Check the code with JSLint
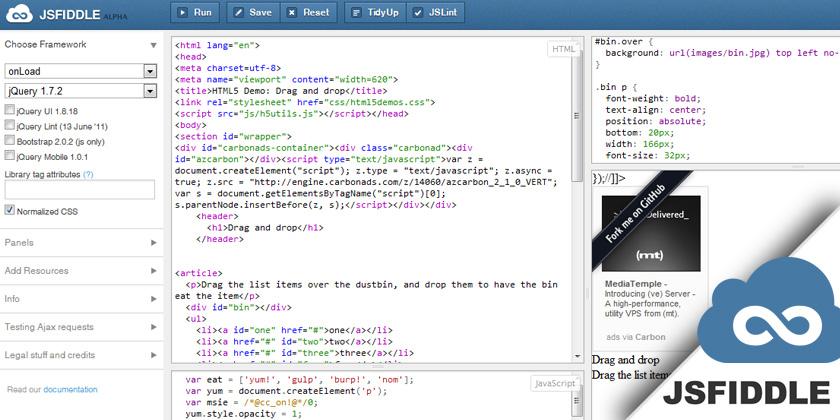Screen dimensions: 840x420 pyautogui.click(x=436, y=13)
